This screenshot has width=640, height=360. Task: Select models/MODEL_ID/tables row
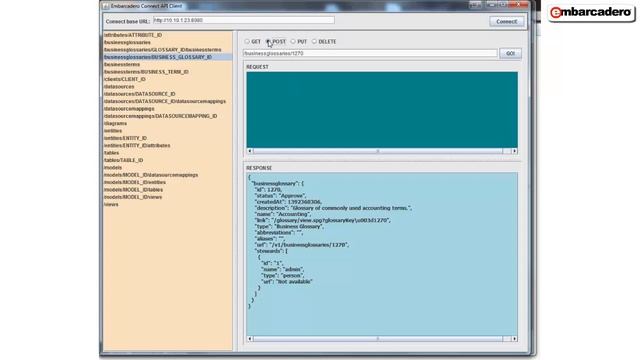click(x=168, y=189)
